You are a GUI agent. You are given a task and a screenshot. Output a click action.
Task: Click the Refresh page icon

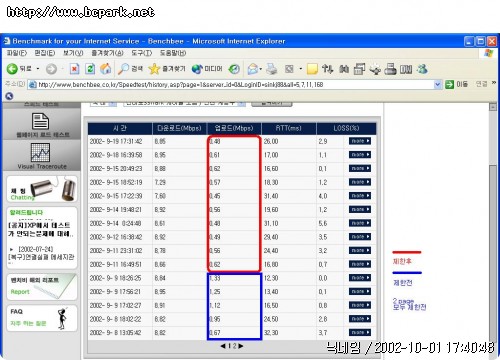90,69
